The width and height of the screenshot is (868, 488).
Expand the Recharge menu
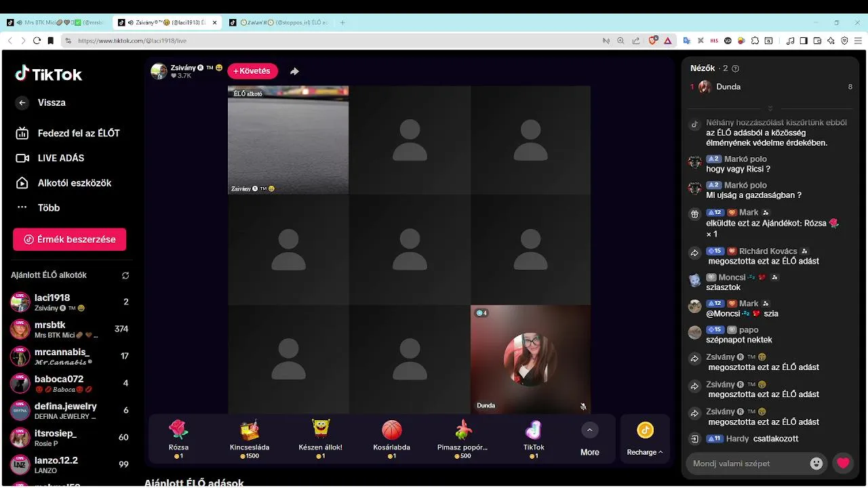tap(645, 439)
